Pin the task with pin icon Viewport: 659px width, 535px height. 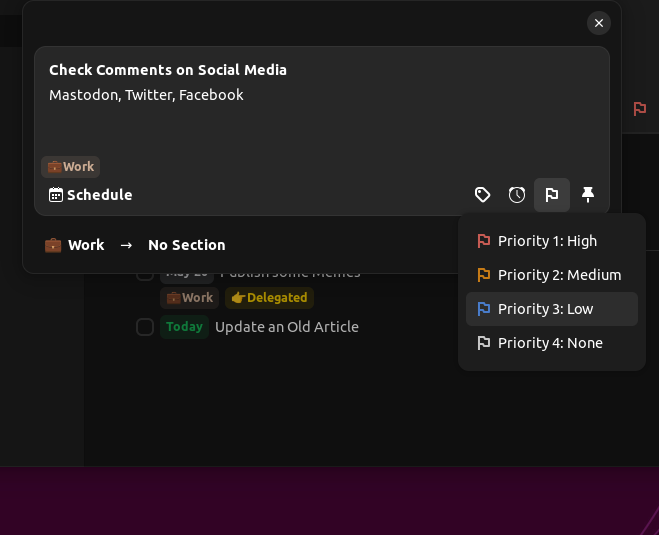pyautogui.click(x=588, y=195)
